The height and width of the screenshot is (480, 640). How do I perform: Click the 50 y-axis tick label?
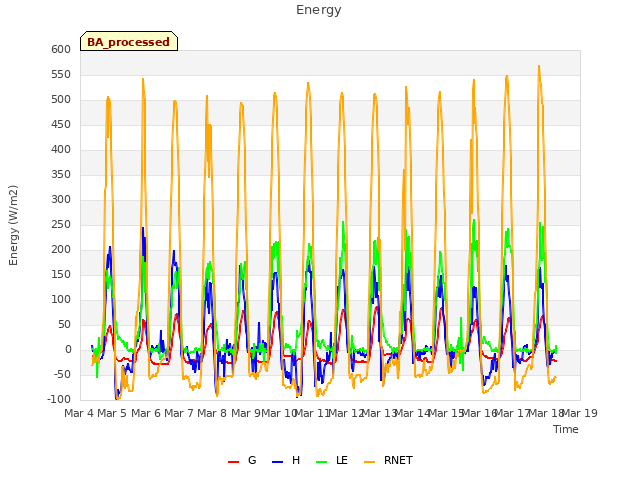(x=64, y=325)
